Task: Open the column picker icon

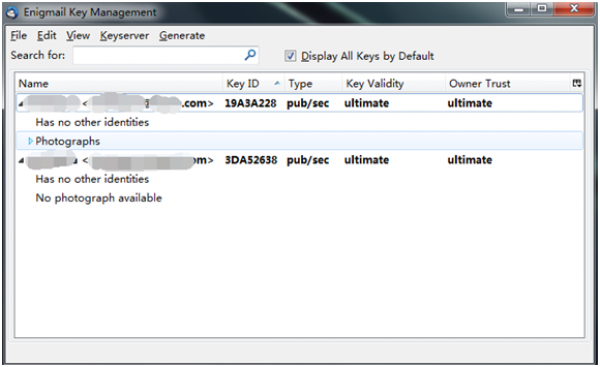Action: [x=577, y=83]
